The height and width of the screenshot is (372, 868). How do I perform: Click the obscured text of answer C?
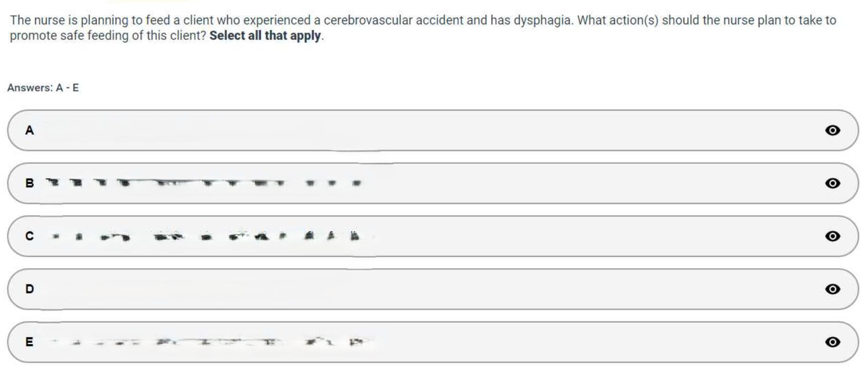tap(205, 236)
